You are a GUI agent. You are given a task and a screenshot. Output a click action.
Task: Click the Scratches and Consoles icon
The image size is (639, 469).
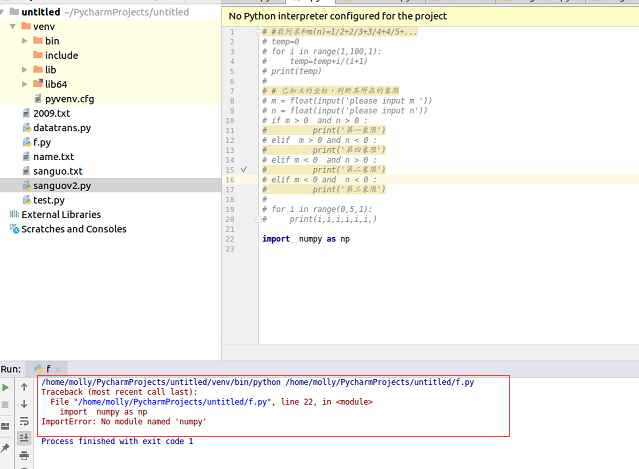click(x=14, y=229)
